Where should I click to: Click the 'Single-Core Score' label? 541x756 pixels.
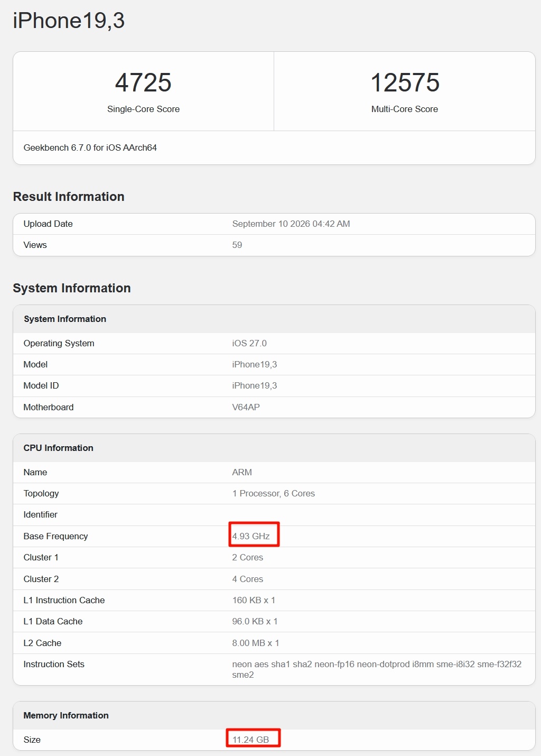pos(143,109)
